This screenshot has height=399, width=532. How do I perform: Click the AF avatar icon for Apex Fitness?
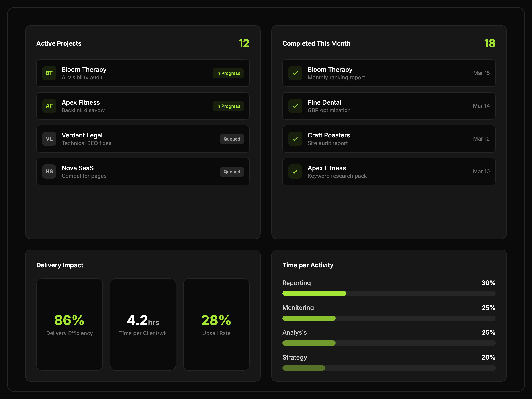pyautogui.click(x=49, y=106)
